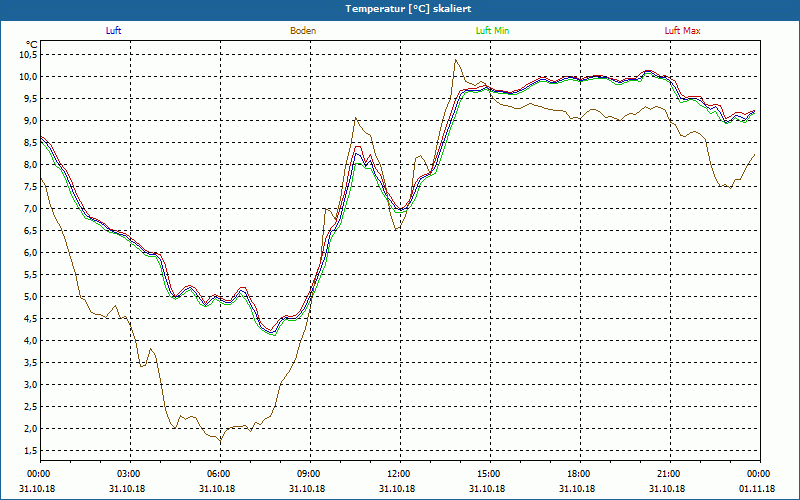The height and width of the screenshot is (500, 800).
Task: Click the y-axis value 10,5
Action: 28,55
